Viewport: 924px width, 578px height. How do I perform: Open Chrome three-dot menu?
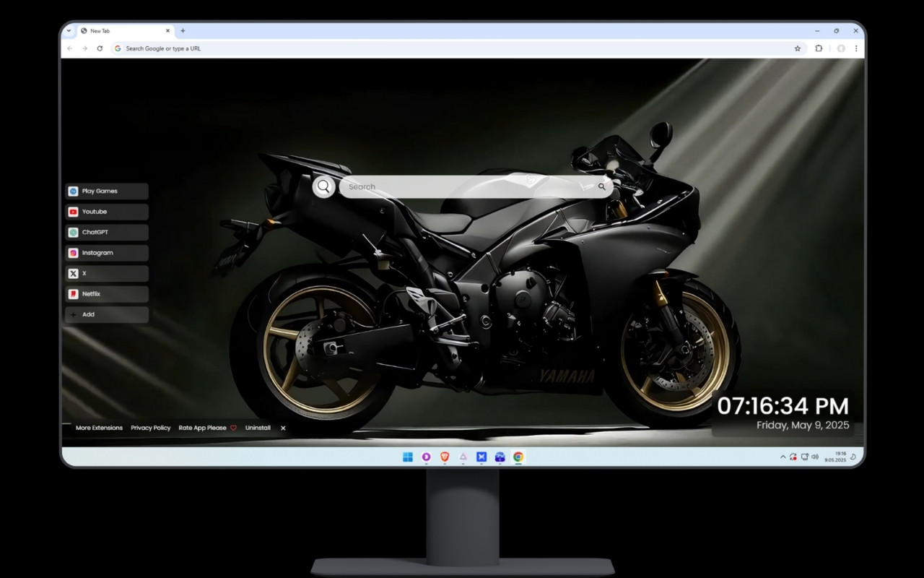[856, 48]
